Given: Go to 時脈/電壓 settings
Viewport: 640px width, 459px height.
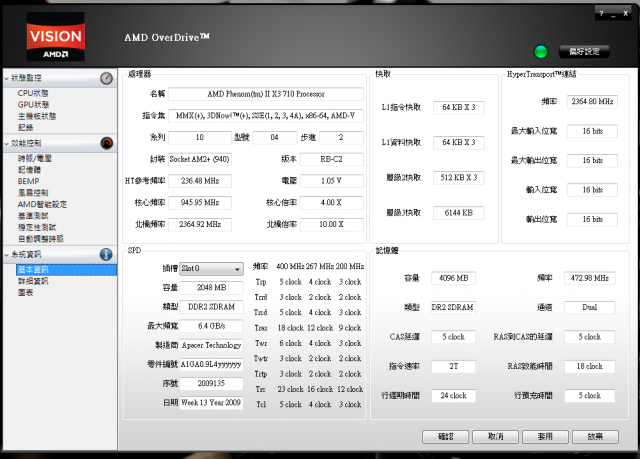Looking at the screenshot, I should [35, 158].
